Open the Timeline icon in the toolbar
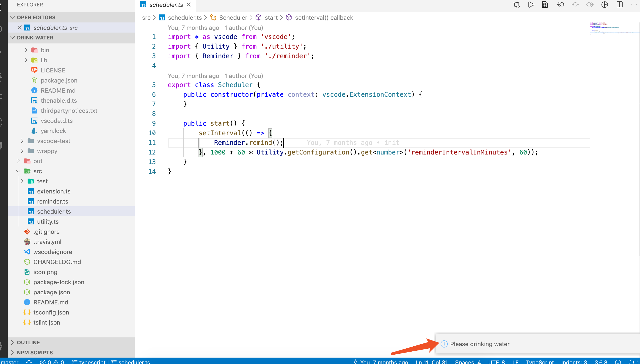This screenshot has height=364, width=640. (604, 5)
